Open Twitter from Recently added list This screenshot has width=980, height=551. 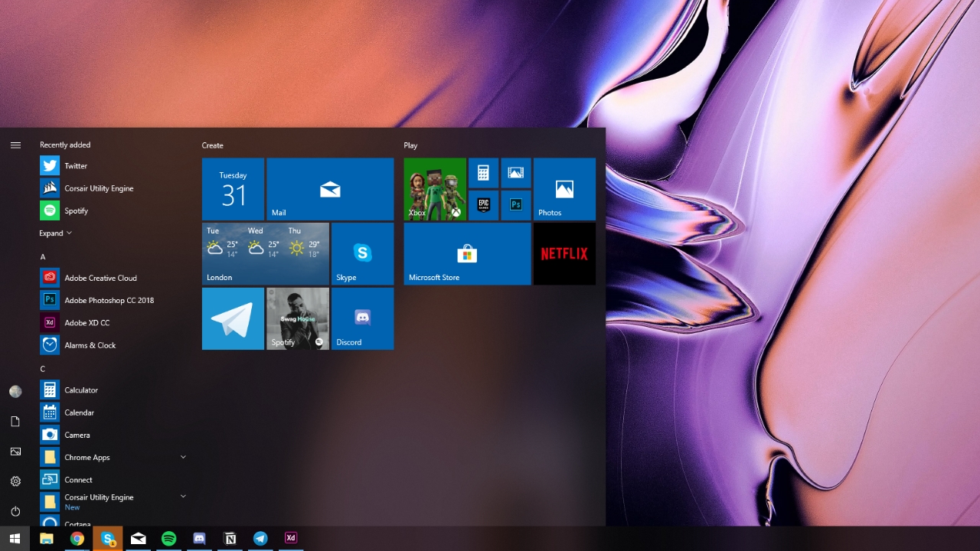[113, 165]
